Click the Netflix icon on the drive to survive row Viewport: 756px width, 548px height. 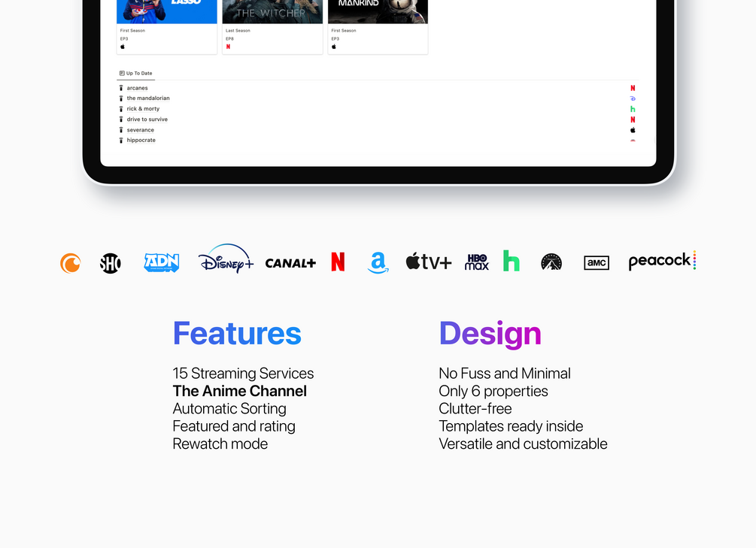tap(633, 120)
